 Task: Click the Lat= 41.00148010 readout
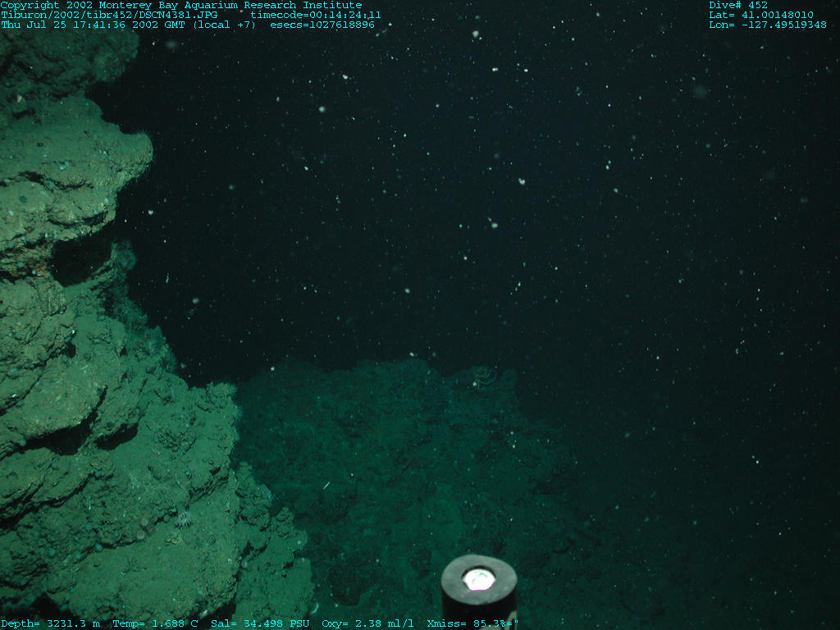(x=761, y=15)
